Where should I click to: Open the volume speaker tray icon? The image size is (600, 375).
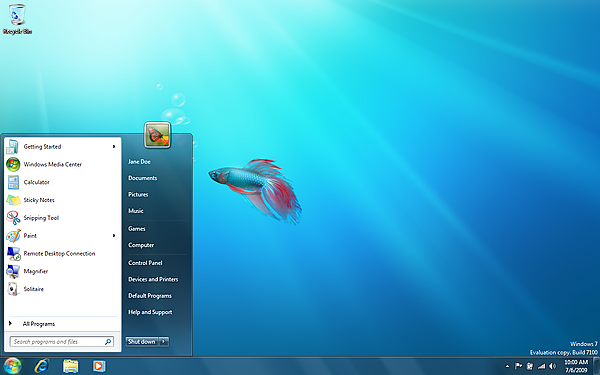pyautogui.click(x=552, y=366)
